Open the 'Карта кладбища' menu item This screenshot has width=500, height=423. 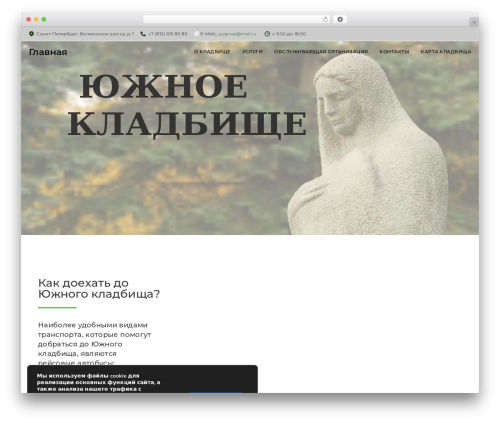(446, 52)
